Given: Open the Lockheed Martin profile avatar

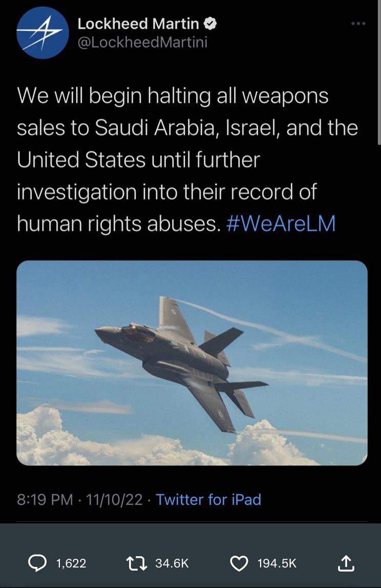Looking at the screenshot, I should [43, 33].
